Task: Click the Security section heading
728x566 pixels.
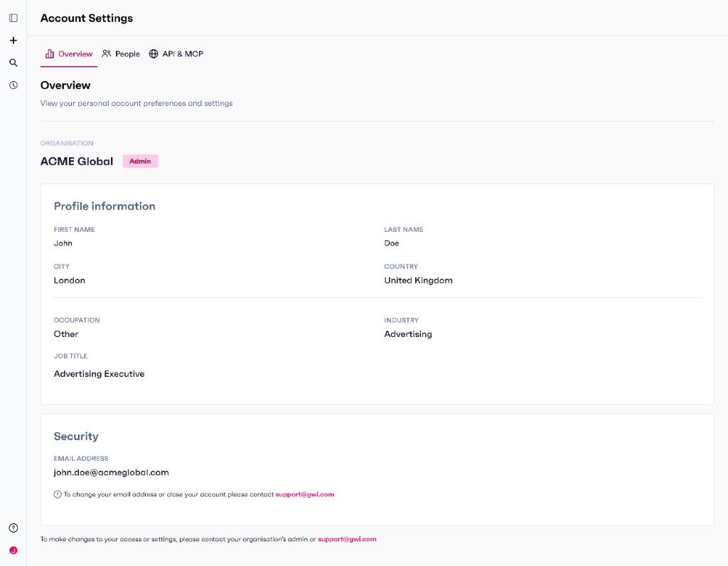Action: 76,437
